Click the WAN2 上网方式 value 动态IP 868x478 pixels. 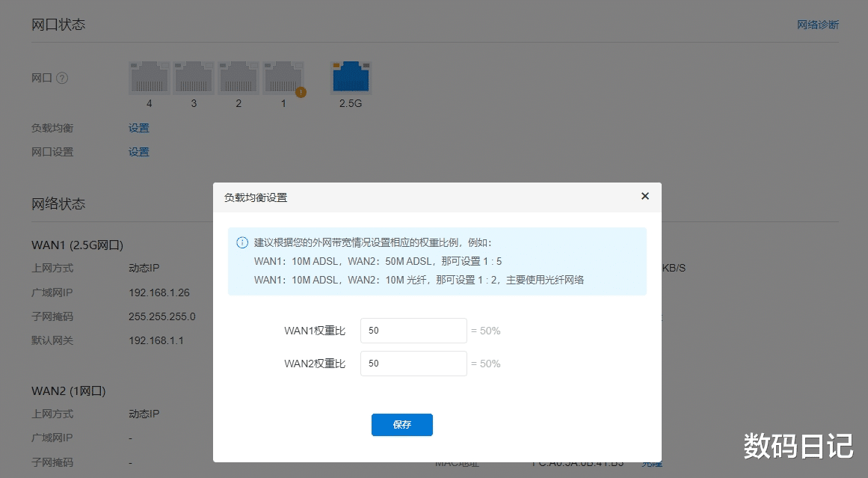pos(144,414)
